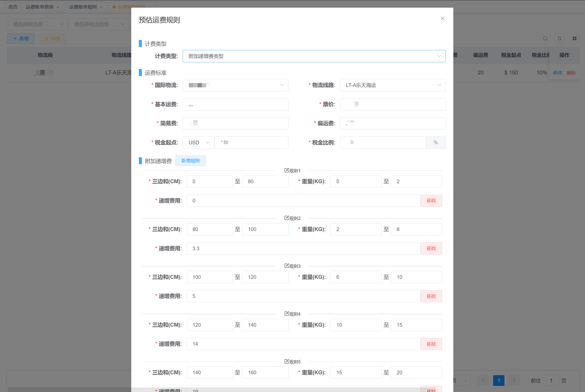Click the refresh icon in toolbar
This screenshot has width=585, height=392.
[559, 38]
